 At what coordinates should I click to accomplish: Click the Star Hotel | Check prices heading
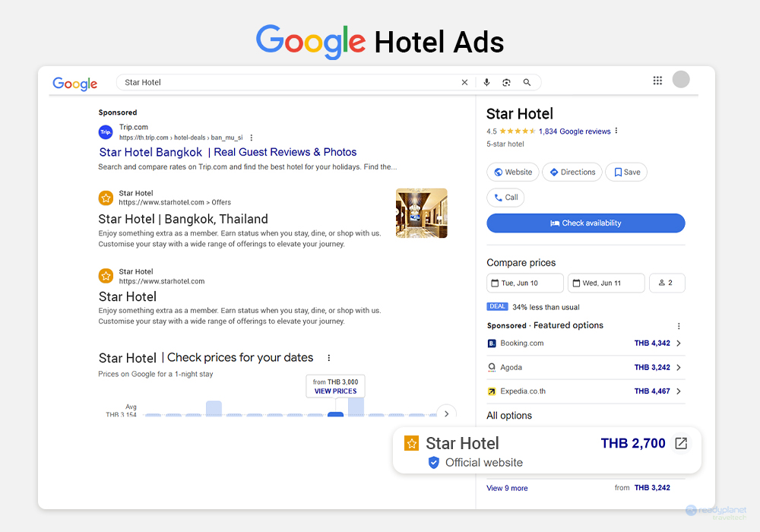(x=206, y=357)
